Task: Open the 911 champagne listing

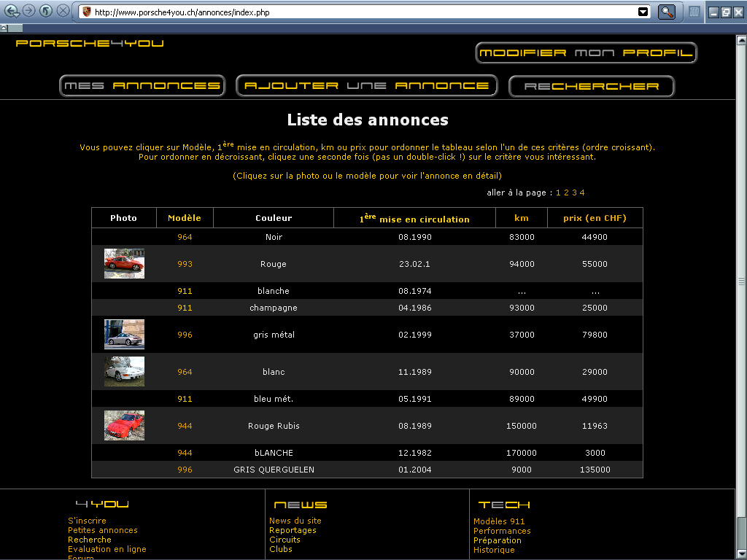Action: point(185,308)
